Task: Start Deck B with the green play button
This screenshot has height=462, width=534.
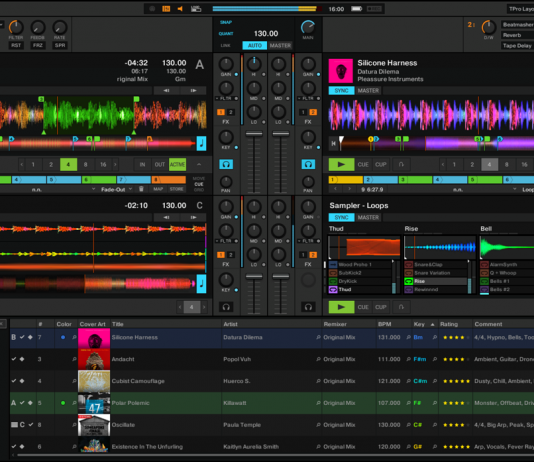Action: (x=341, y=164)
